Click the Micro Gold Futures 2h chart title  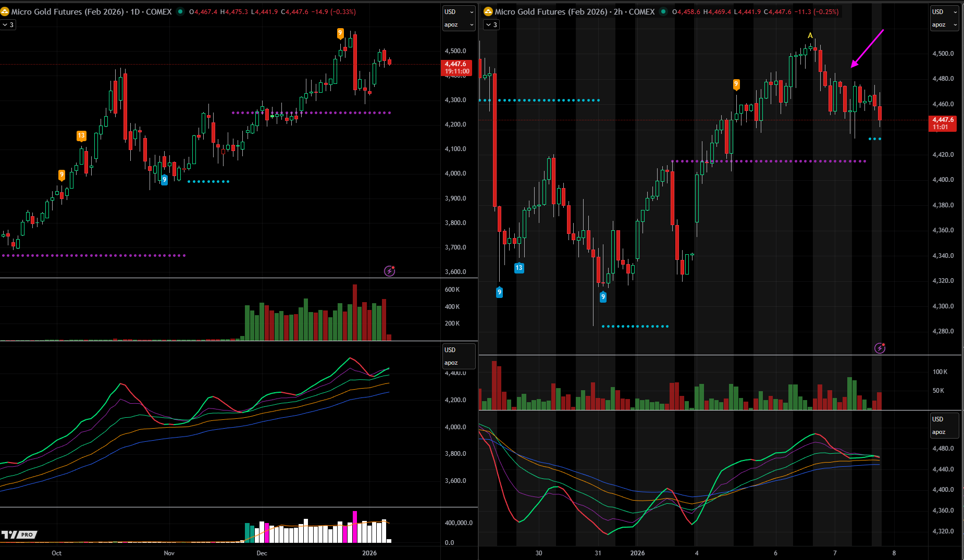574,11
